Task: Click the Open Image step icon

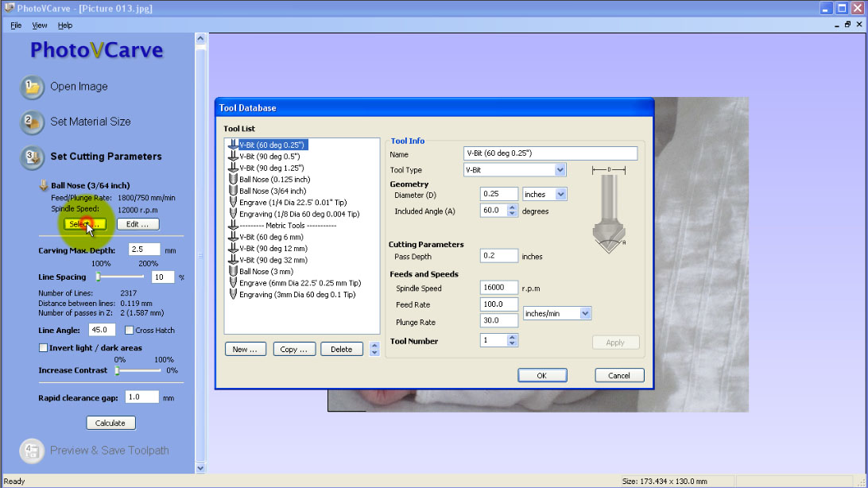Action: click(32, 87)
